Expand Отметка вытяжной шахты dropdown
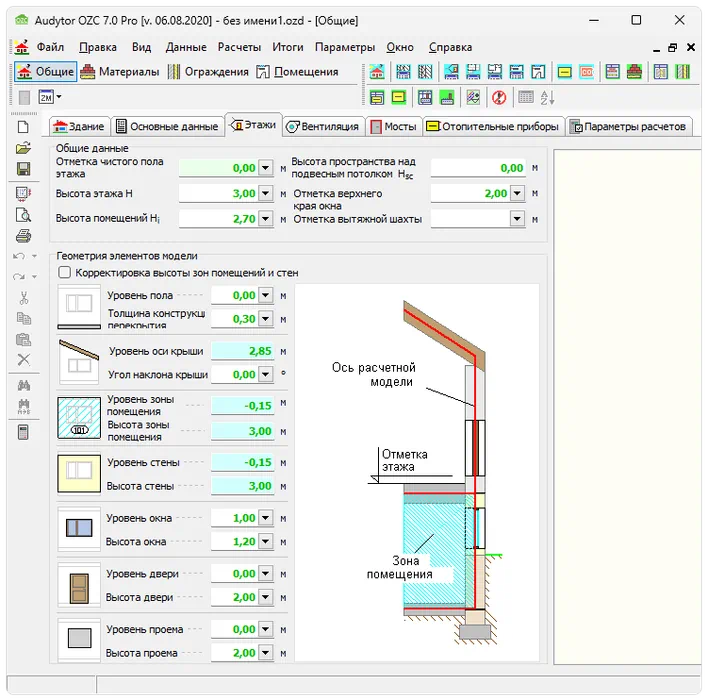708x700 pixels. pyautogui.click(x=517, y=219)
